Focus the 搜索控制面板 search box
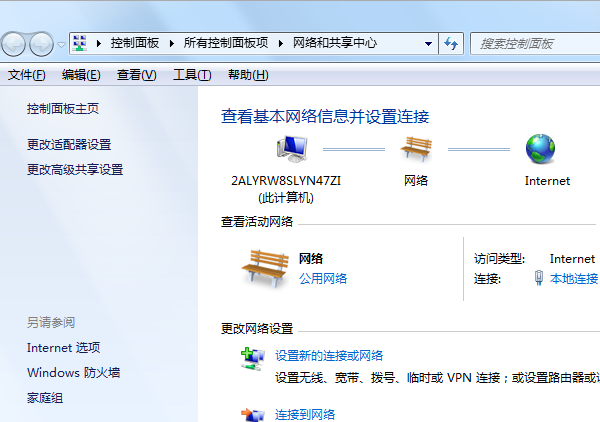Image resolution: width=600 pixels, height=422 pixels. [536, 44]
